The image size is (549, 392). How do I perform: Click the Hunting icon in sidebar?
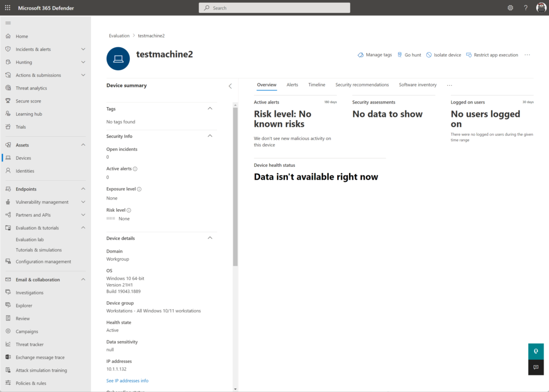[x=8, y=62]
